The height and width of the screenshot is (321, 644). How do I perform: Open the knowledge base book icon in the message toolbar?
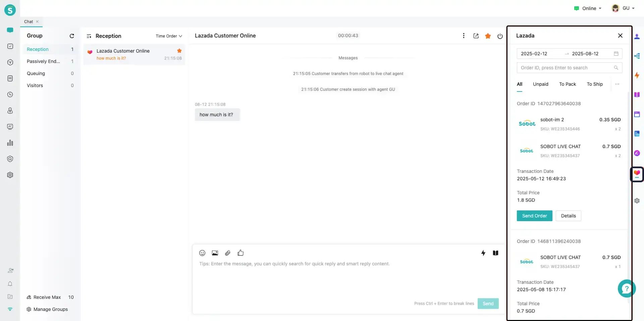click(x=495, y=253)
